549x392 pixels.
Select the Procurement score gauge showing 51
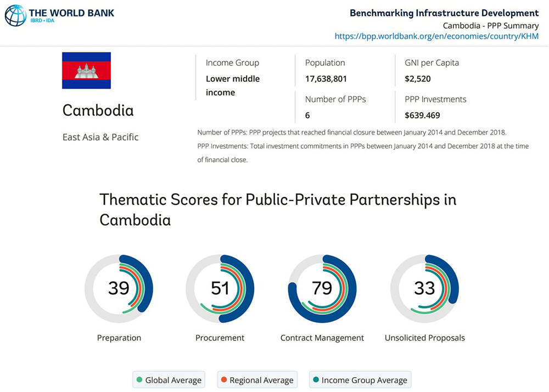click(220, 289)
